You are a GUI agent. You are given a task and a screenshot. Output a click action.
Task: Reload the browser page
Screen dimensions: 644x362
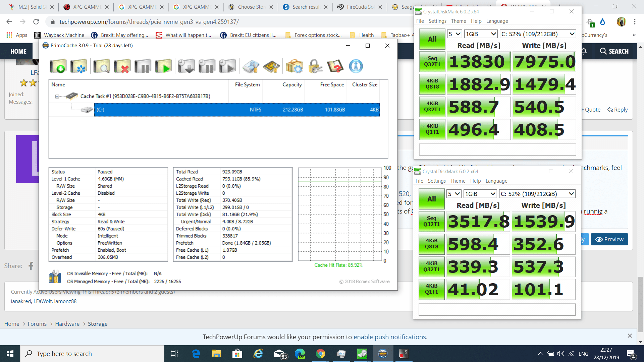[x=36, y=22]
